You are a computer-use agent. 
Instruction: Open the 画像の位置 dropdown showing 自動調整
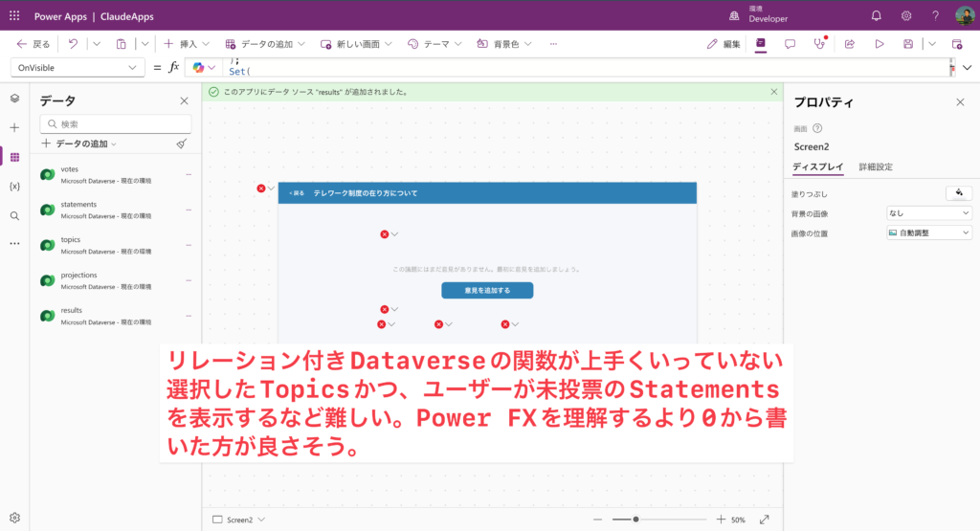point(928,232)
